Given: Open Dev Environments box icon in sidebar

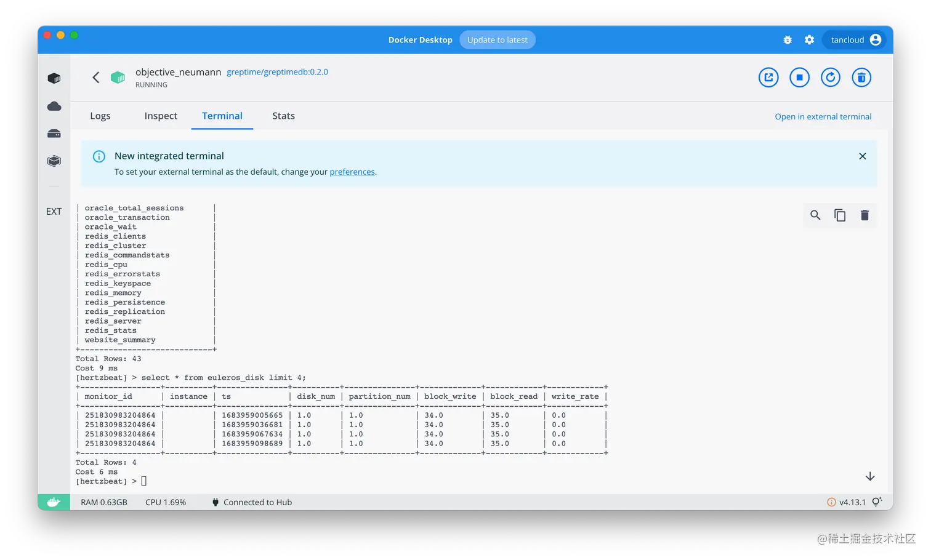Looking at the screenshot, I should coord(54,161).
